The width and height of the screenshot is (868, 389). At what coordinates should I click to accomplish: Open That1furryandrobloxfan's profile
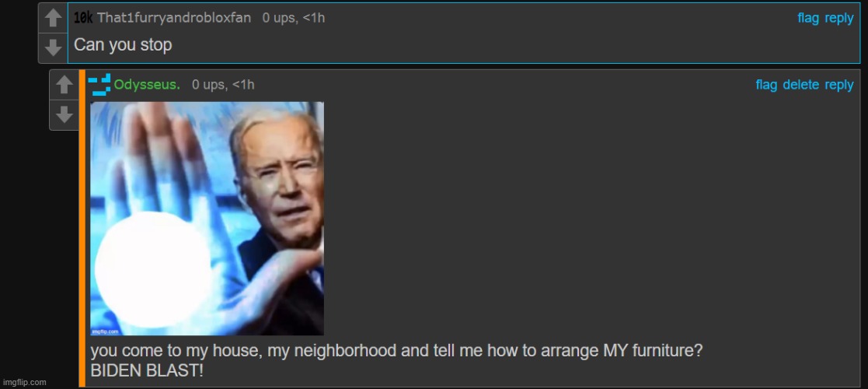174,18
